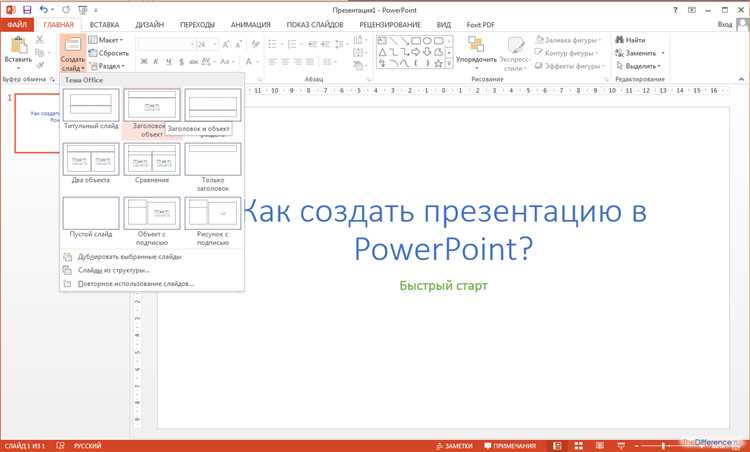Open the font size 24 dropdown

[x=215, y=44]
